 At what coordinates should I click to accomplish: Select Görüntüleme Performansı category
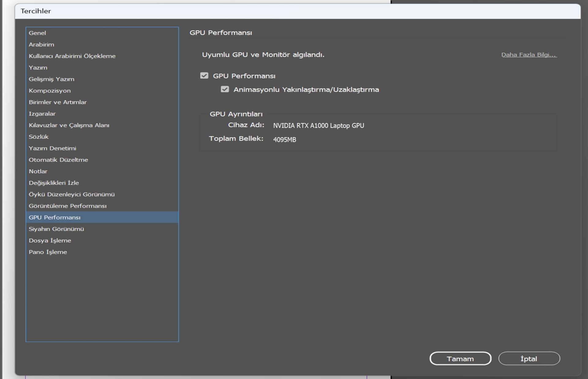point(68,206)
